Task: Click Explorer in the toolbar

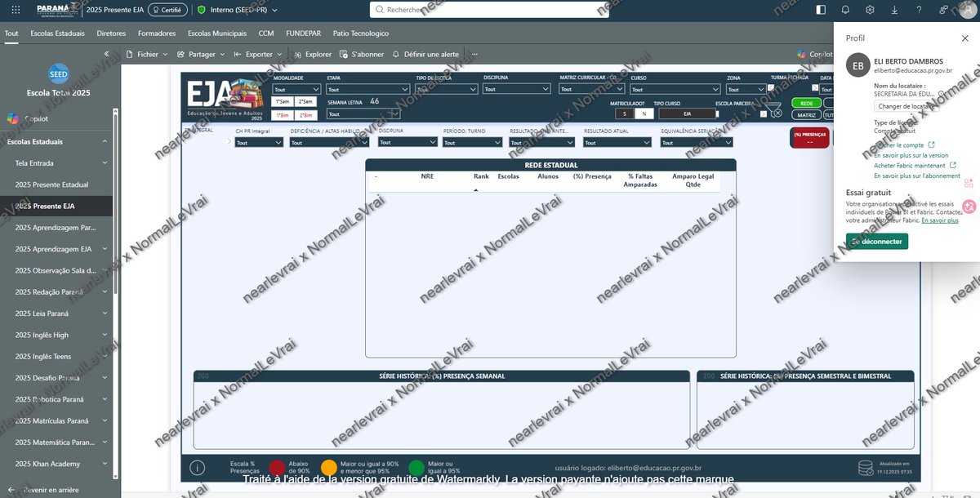Action: [x=312, y=55]
